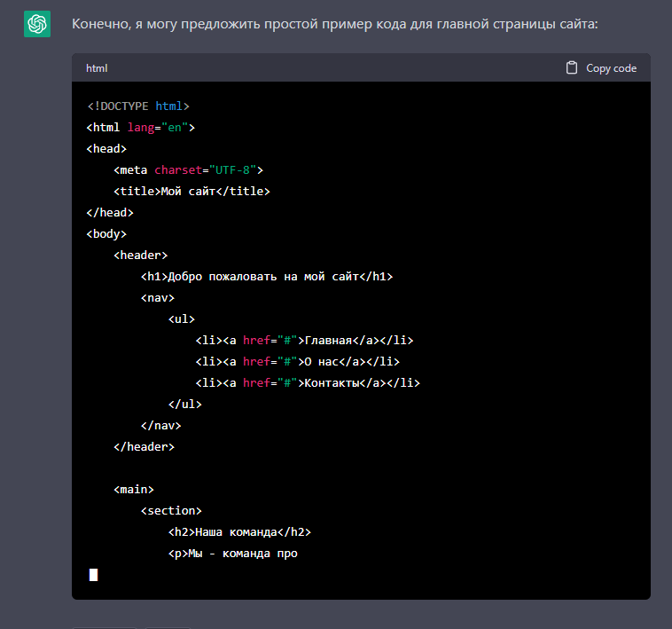This screenshot has width=672, height=629.
Task: Click the closing </ul> tag line
Action: [x=185, y=404]
